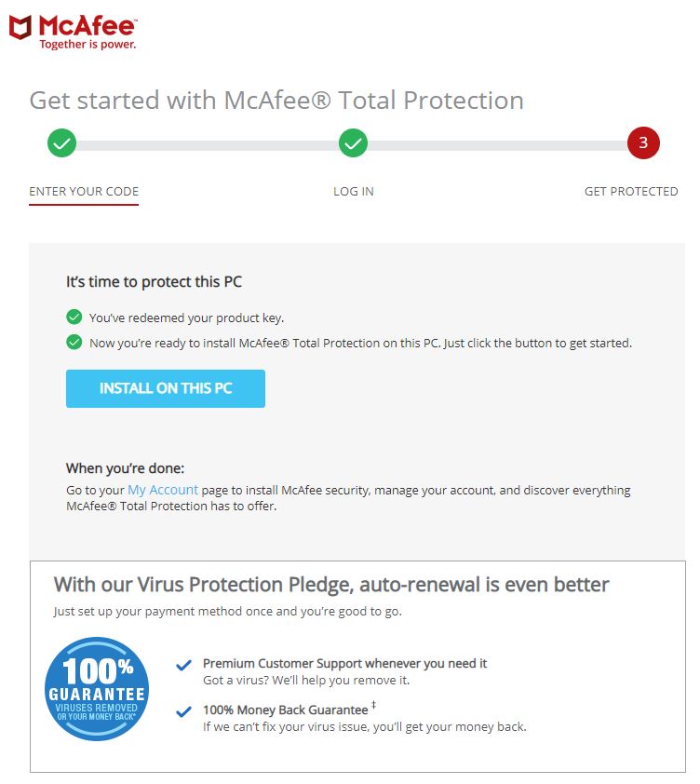Select the GET PROTECTED step label
700x784 pixels.
pos(631,192)
